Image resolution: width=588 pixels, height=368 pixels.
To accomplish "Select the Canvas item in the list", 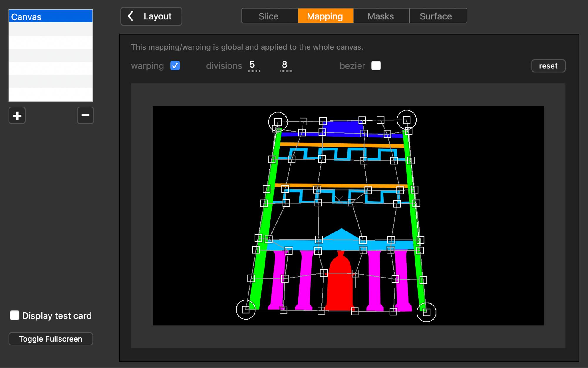I will (x=51, y=17).
